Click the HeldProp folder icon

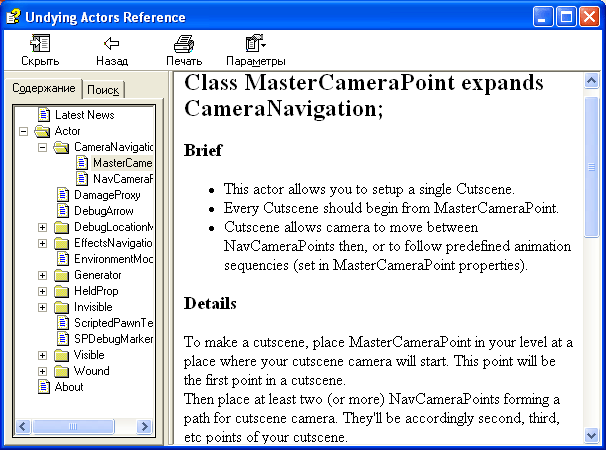click(x=61, y=291)
